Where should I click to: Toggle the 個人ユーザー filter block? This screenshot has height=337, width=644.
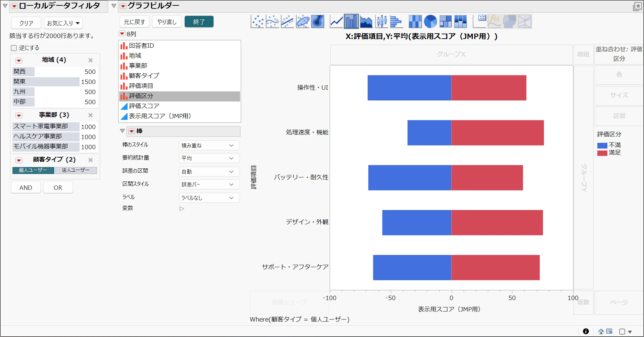(x=33, y=170)
